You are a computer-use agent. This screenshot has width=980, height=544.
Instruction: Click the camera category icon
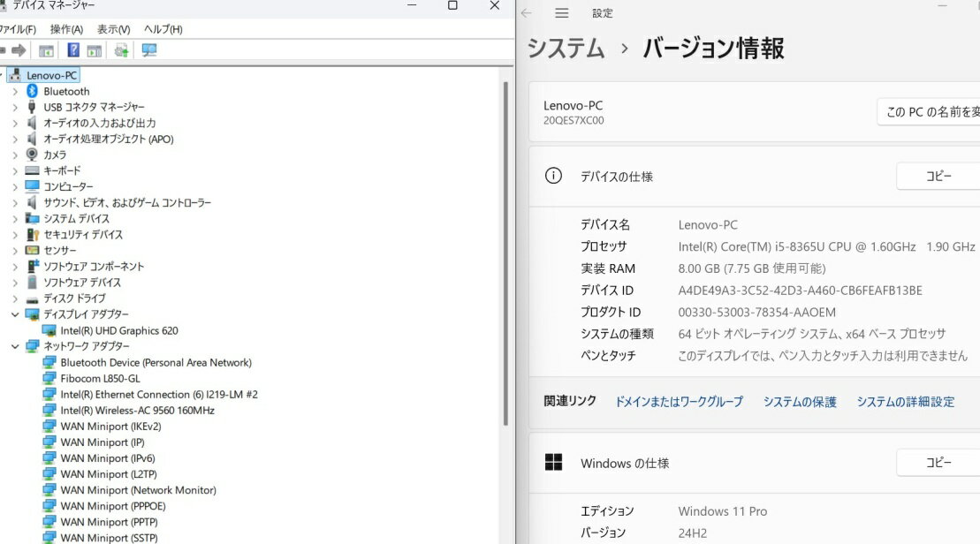[32, 155]
